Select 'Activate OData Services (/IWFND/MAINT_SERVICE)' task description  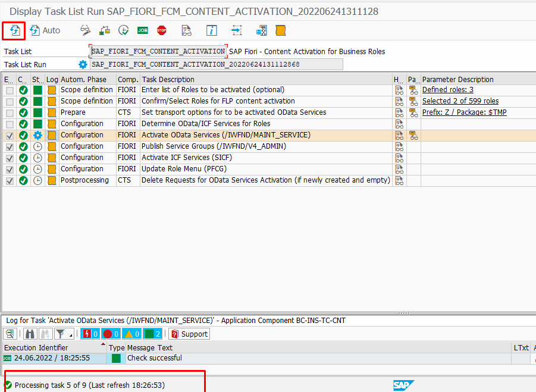coord(226,135)
